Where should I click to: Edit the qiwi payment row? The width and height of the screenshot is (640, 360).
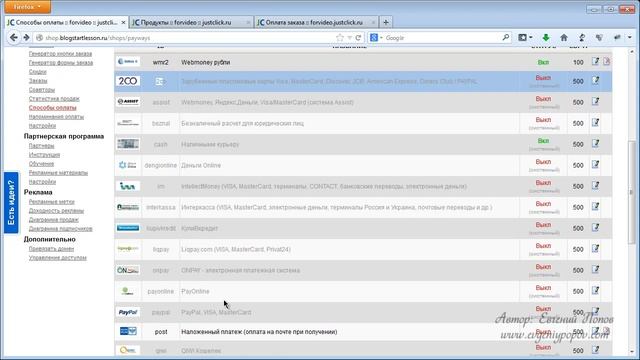click(x=596, y=349)
